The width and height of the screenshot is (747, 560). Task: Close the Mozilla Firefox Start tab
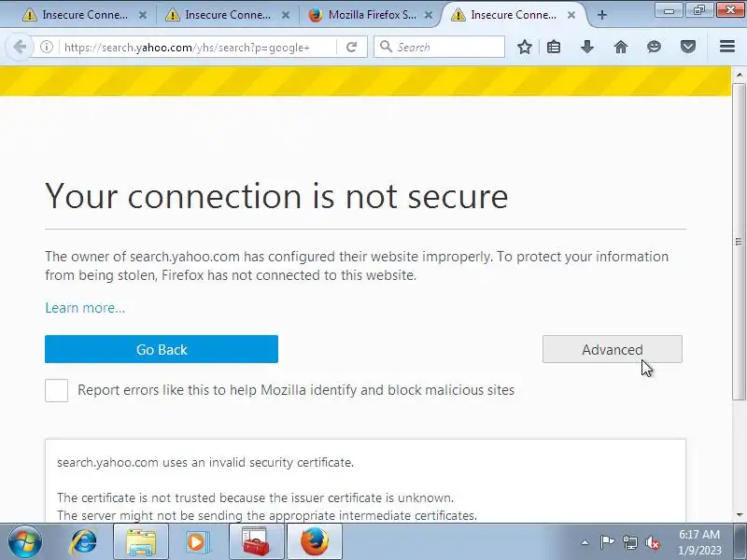(x=429, y=15)
